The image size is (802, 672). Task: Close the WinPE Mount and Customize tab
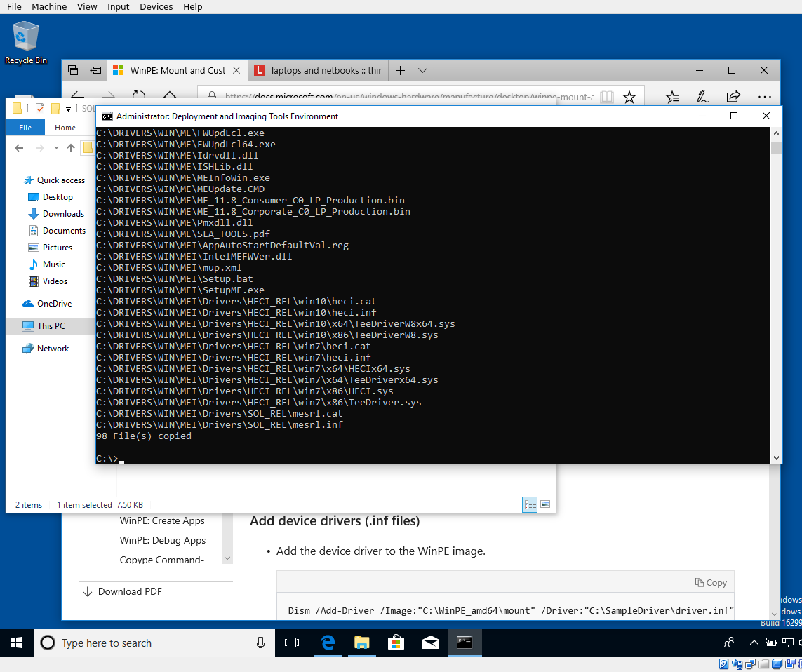237,71
